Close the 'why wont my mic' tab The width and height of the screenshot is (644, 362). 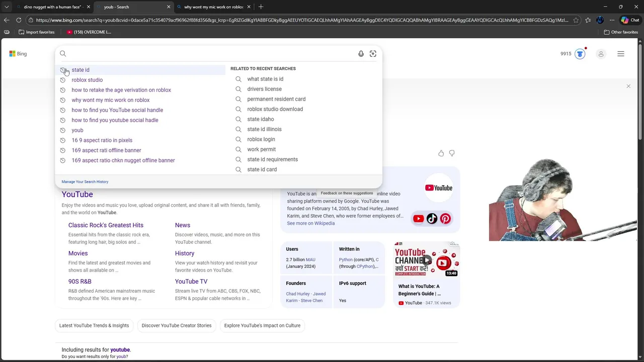click(249, 7)
